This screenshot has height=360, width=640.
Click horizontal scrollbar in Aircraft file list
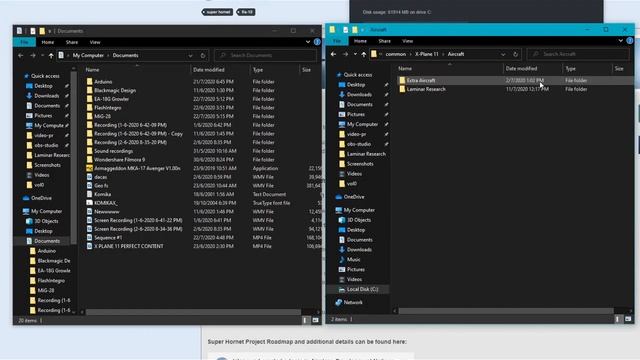pyautogui.click(x=506, y=311)
